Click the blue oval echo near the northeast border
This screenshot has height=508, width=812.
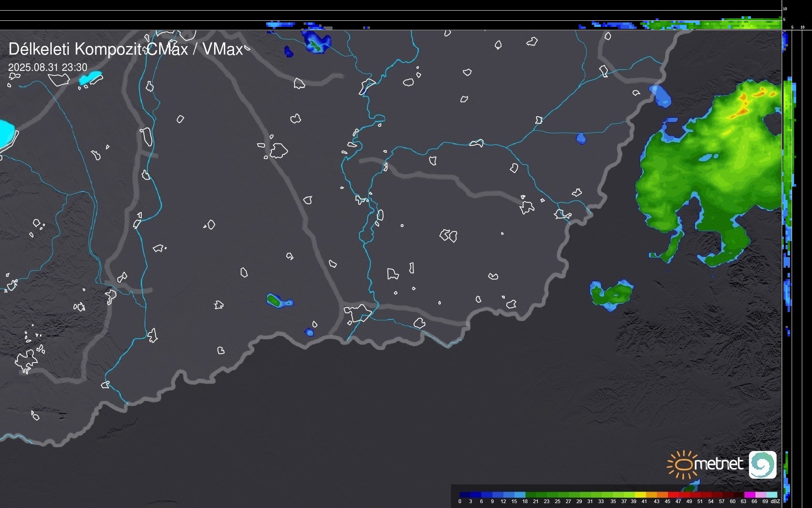[660, 96]
